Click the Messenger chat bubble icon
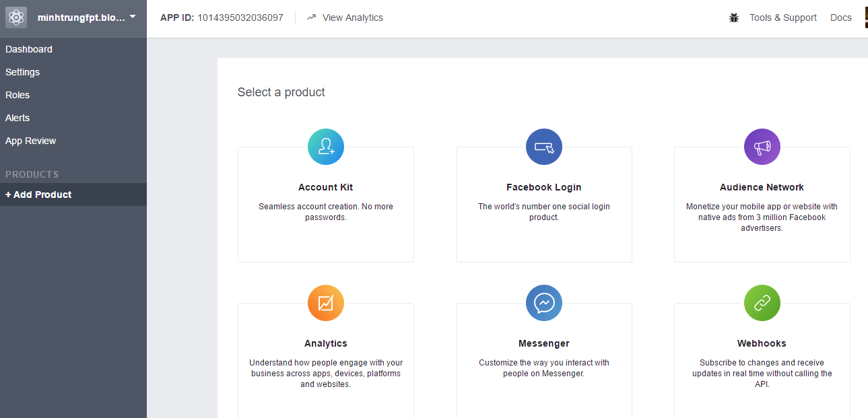Image resolution: width=868 pixels, height=418 pixels. (544, 303)
